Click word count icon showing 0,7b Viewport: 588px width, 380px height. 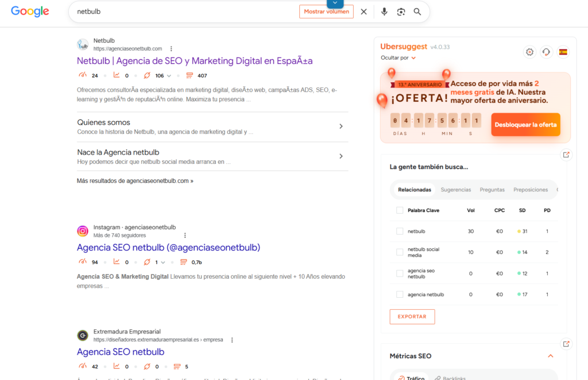[183, 262]
